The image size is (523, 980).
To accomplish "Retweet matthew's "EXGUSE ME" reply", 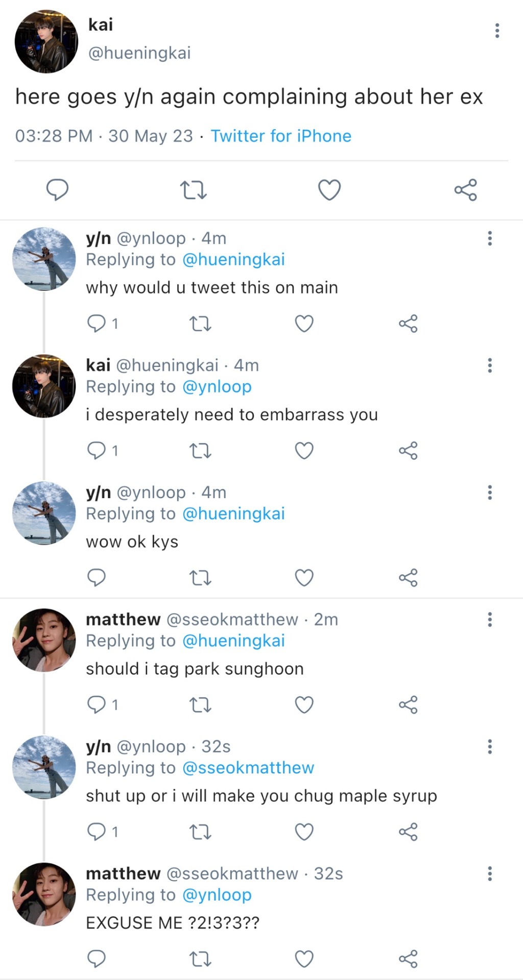I will [200, 959].
